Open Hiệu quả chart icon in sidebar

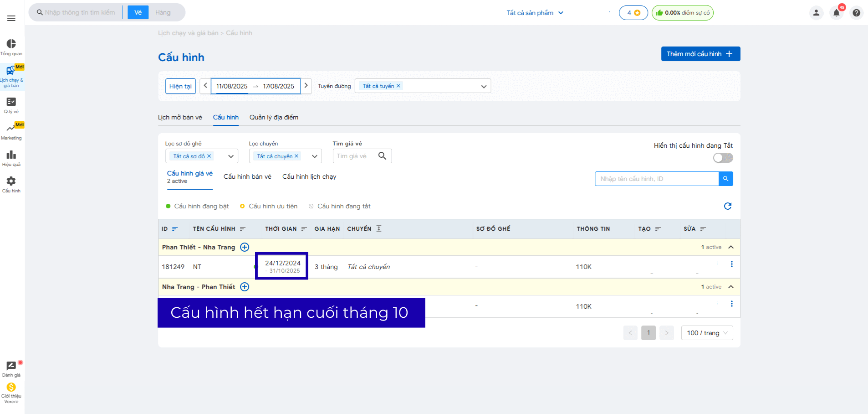coord(11,158)
